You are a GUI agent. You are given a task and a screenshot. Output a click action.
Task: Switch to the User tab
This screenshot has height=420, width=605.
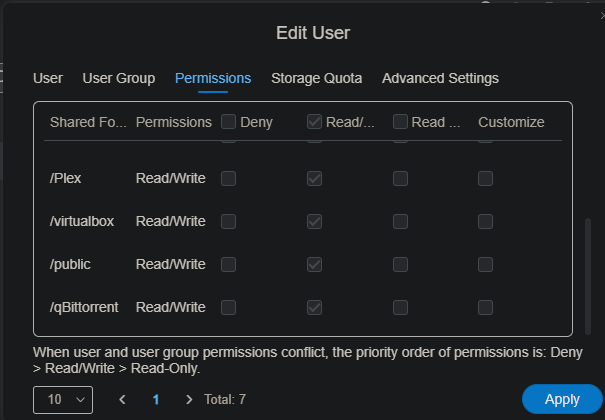[x=48, y=78]
